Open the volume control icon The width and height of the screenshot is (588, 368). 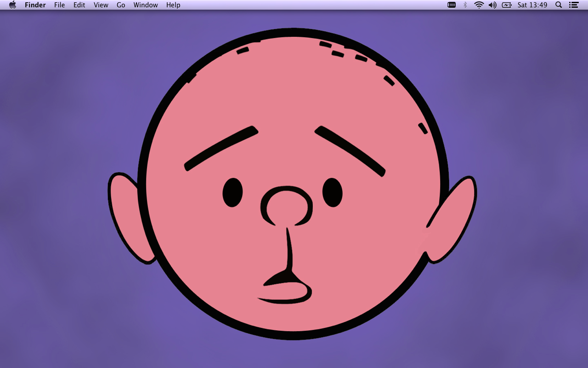tap(492, 5)
